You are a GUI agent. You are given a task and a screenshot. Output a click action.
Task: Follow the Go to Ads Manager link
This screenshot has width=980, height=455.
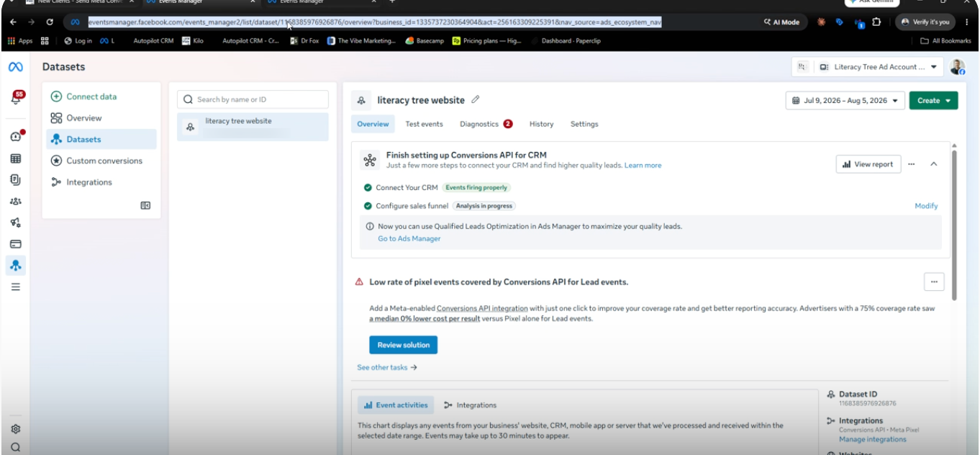[x=409, y=238]
